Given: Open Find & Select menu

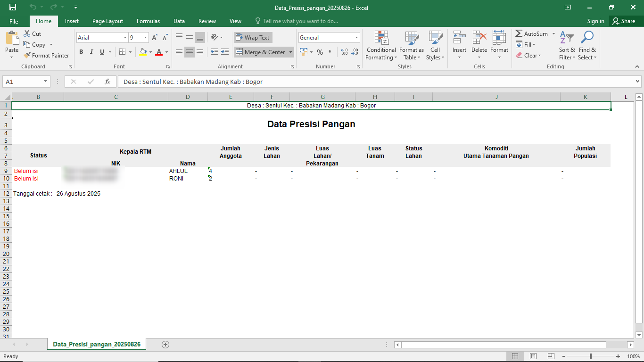Looking at the screenshot, I should click(x=587, y=45).
